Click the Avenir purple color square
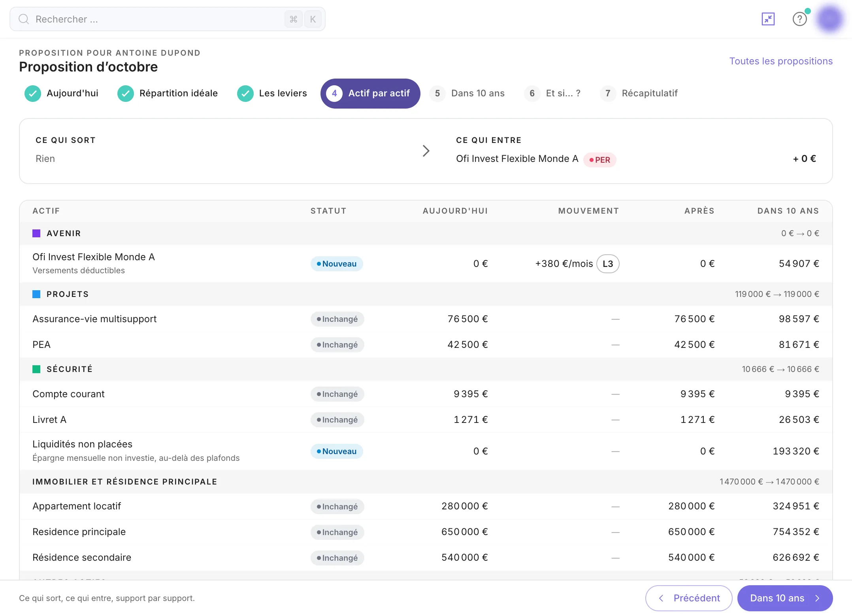852x616 pixels. (36, 233)
